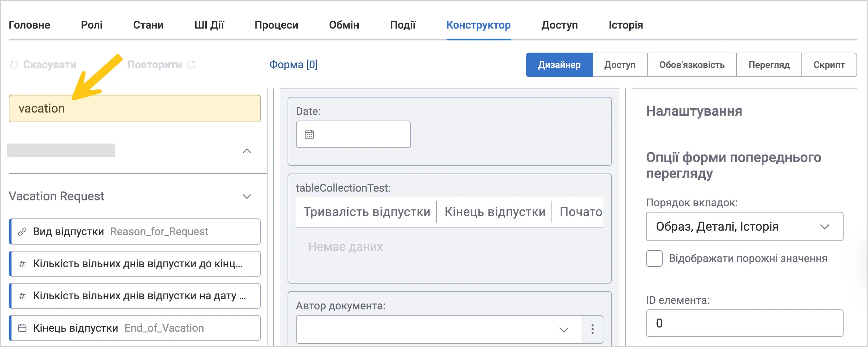Click hash icon of Кількість вільних днів на дату item
Viewport: 868px width, 347px height.
(22, 296)
